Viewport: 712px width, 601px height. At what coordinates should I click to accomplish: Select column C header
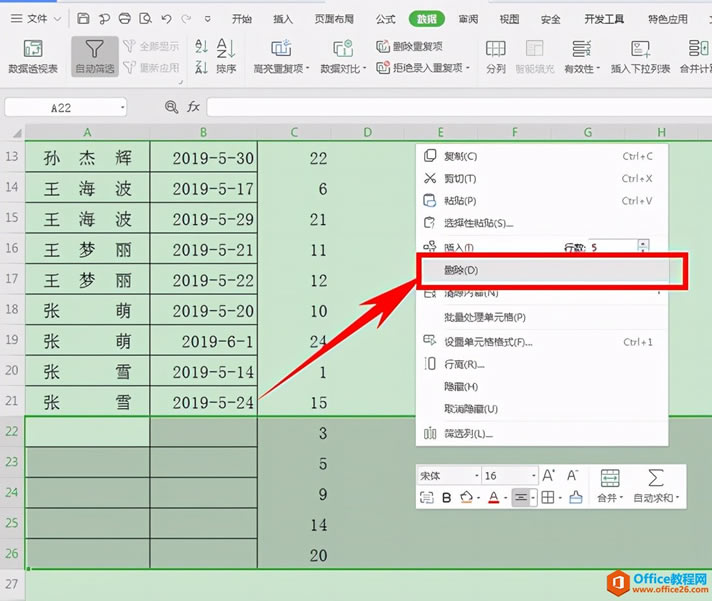(294, 132)
